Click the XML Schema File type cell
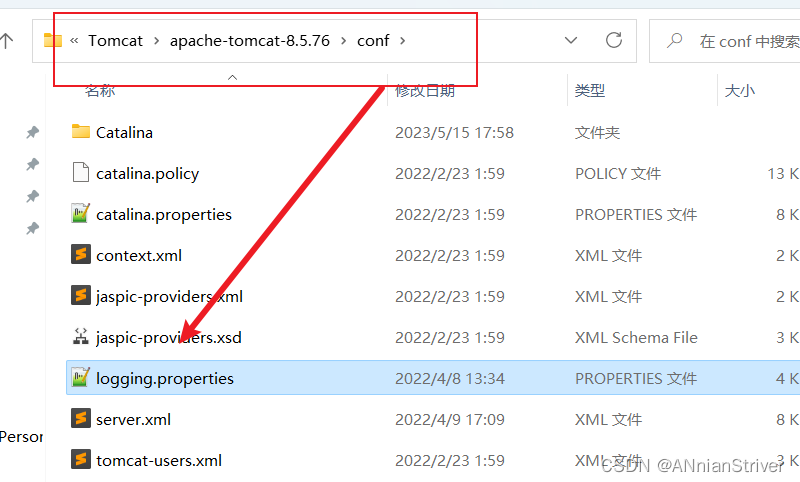800x482 pixels. pos(636,338)
